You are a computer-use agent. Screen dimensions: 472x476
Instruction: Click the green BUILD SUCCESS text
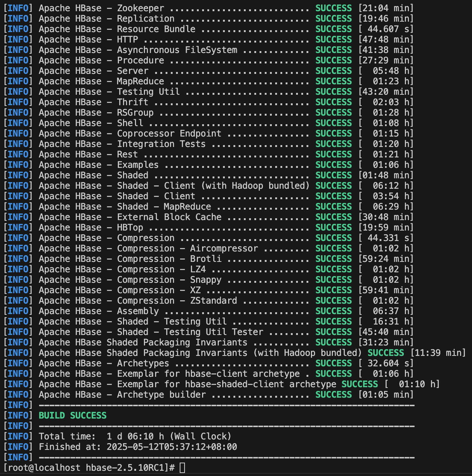[x=73, y=416]
